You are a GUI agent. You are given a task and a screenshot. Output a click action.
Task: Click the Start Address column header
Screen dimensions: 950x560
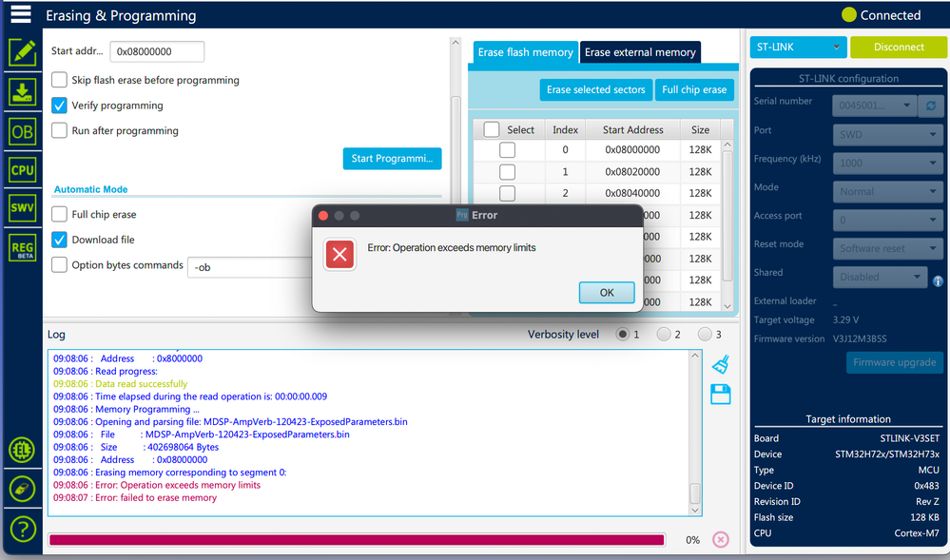(x=632, y=129)
